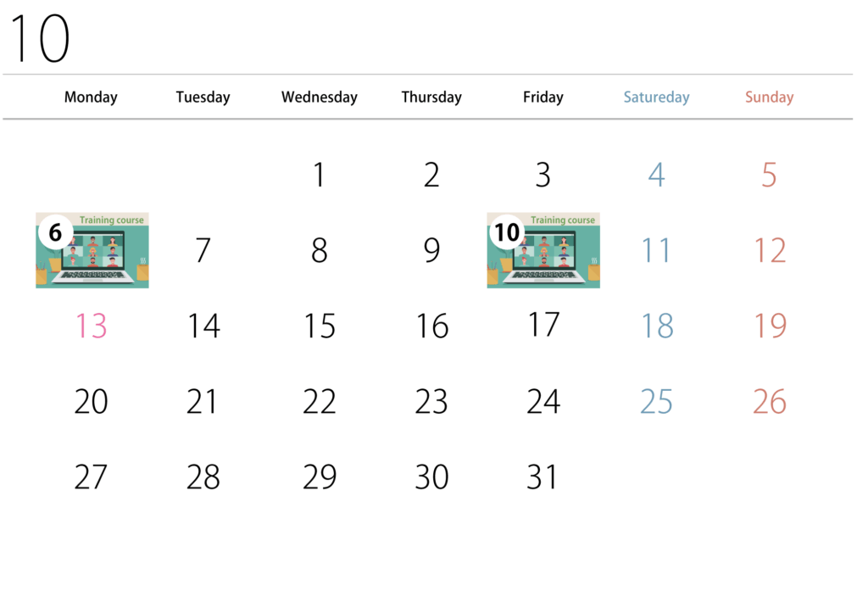
Task: Click the large month number 10
Action: pos(40,38)
